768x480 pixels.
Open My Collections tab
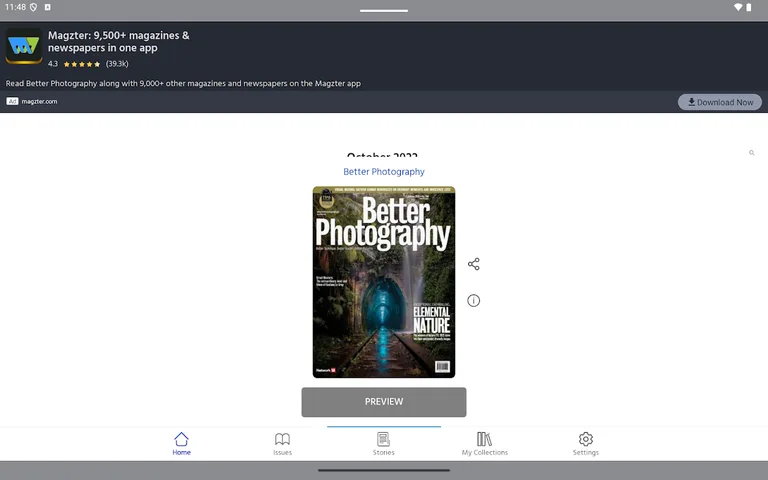click(484, 443)
